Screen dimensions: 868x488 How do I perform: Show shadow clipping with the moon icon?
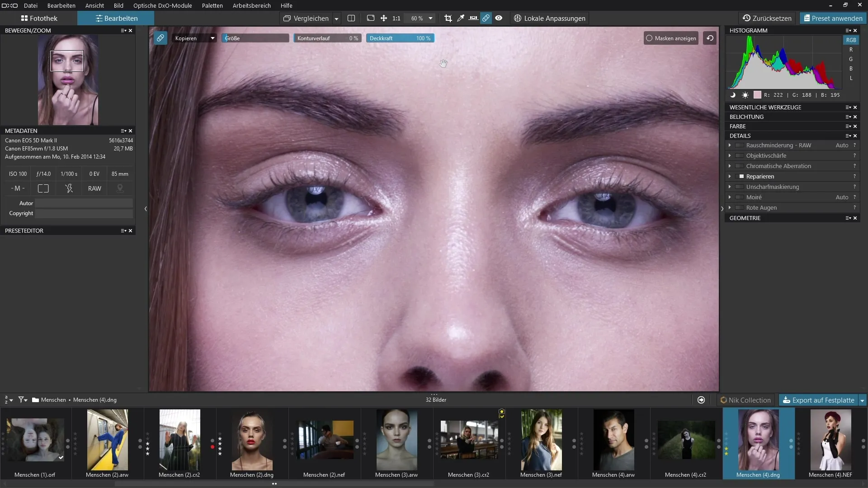tap(733, 95)
